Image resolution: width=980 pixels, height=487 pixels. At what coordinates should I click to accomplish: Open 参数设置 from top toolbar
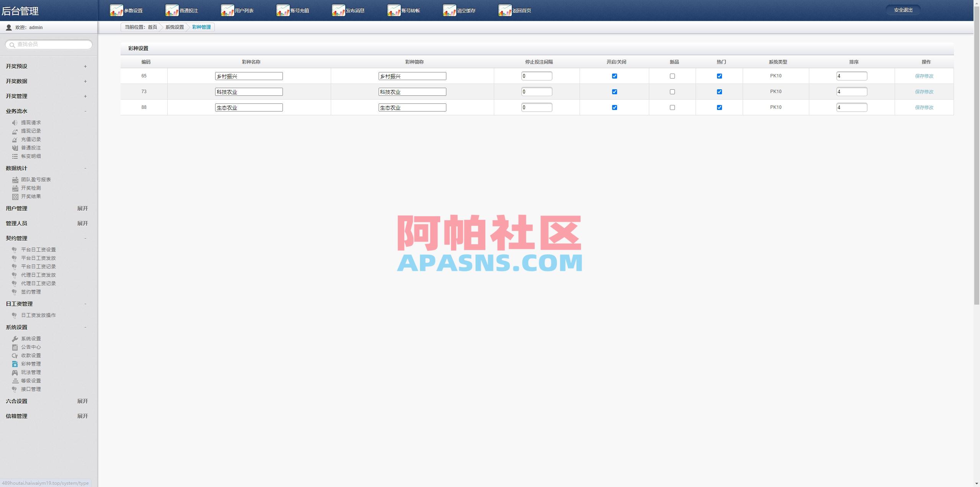tap(132, 10)
